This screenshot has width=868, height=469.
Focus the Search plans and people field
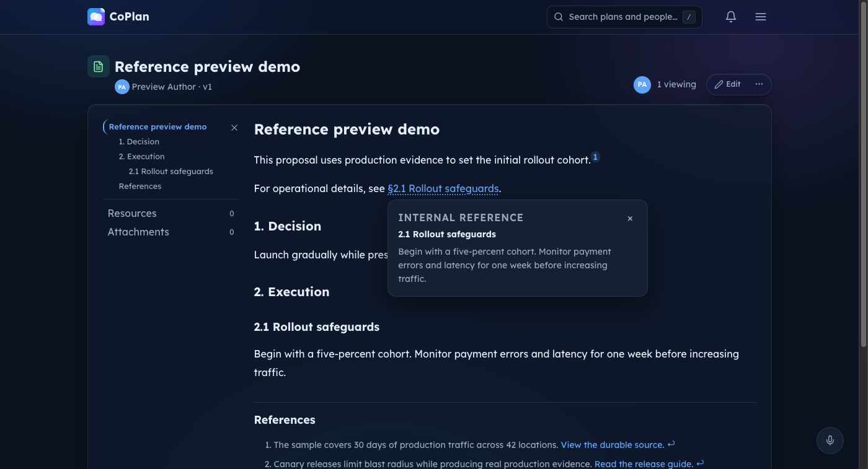click(624, 17)
